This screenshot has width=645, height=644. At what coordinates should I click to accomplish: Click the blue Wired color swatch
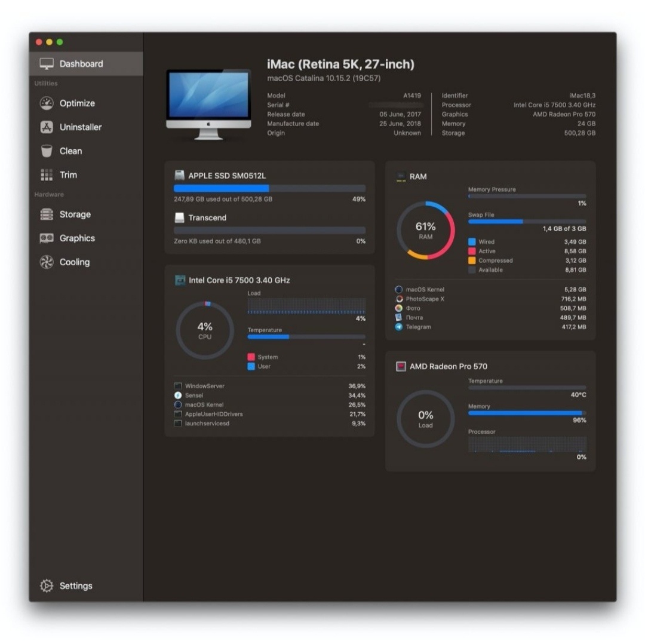pyautogui.click(x=472, y=242)
